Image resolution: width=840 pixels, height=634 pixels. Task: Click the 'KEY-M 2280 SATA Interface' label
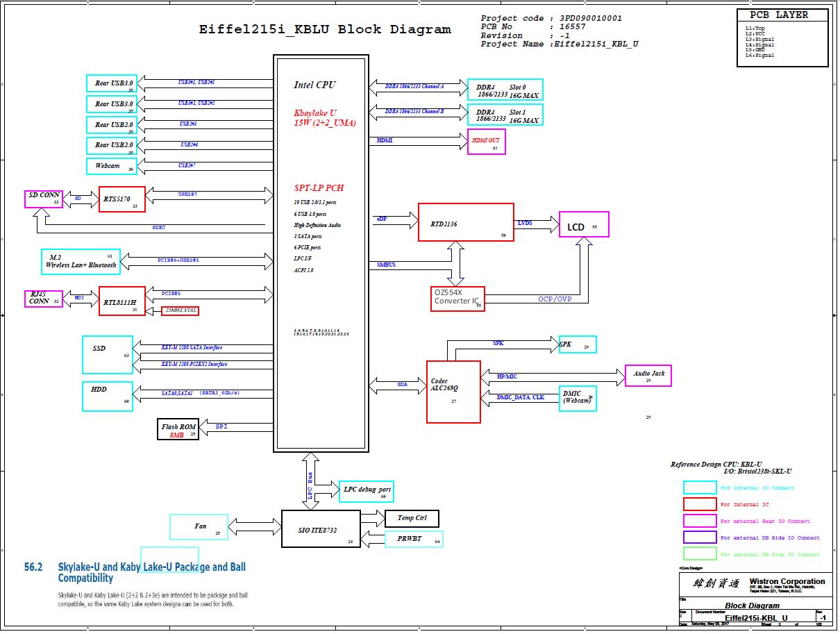192,347
